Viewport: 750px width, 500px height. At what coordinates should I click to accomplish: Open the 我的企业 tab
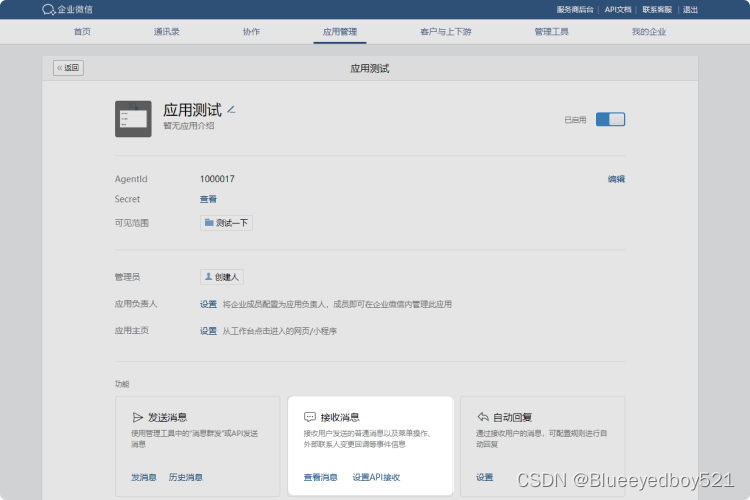[x=649, y=32]
